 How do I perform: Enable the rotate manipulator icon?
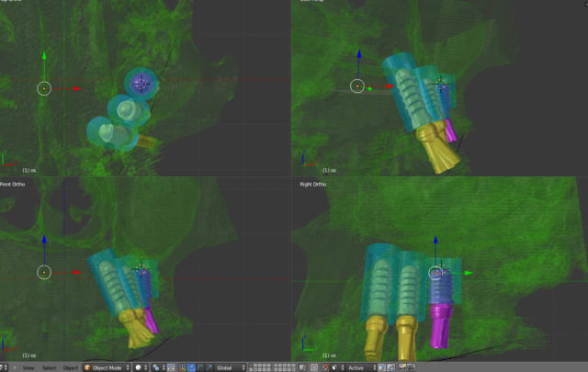[200, 367]
